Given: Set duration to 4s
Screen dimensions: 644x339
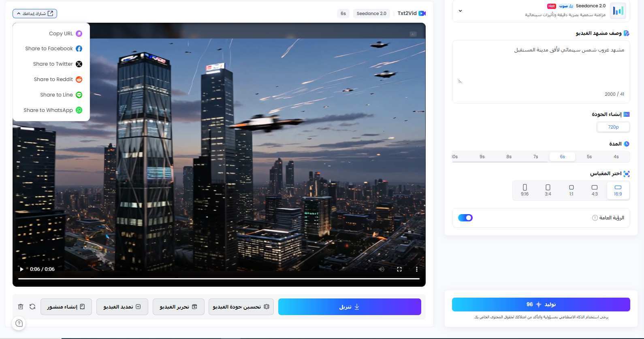Looking at the screenshot, I should (x=616, y=157).
